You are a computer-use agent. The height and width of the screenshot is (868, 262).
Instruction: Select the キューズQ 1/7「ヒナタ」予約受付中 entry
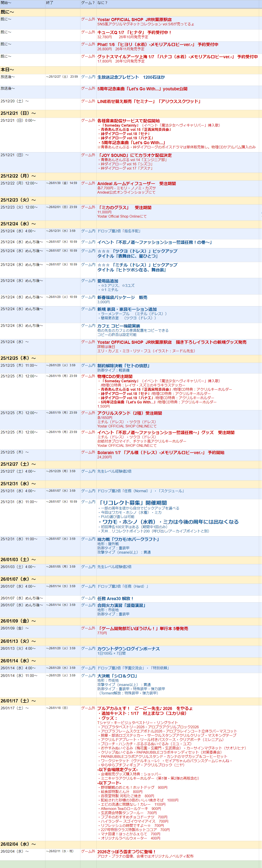click(x=134, y=33)
